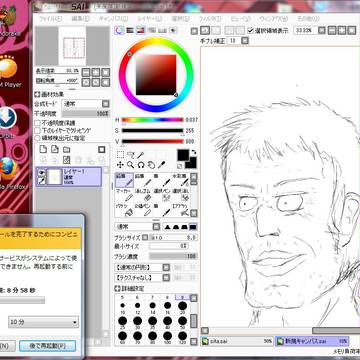Collapse the 詳細設定 section
The height and width of the screenshot is (360, 360).
pos(117,288)
